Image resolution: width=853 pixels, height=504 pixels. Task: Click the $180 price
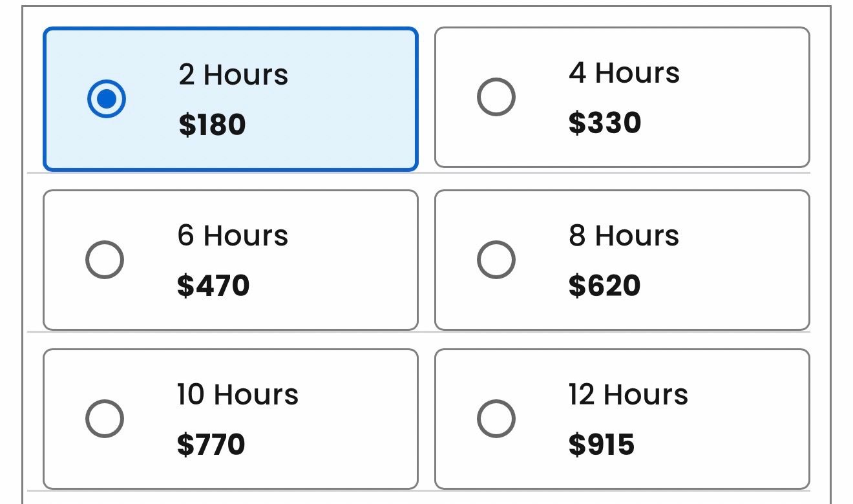212,124
